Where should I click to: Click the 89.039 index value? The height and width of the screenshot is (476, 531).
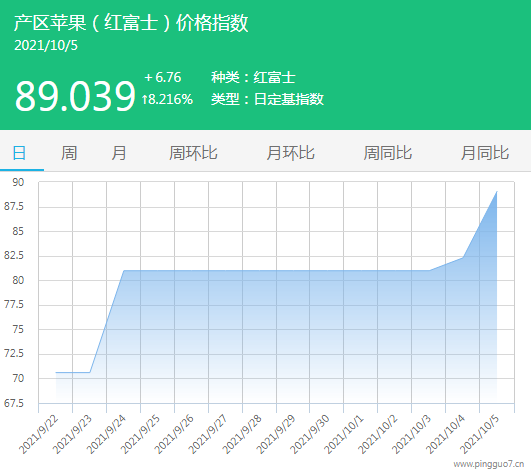click(x=75, y=96)
